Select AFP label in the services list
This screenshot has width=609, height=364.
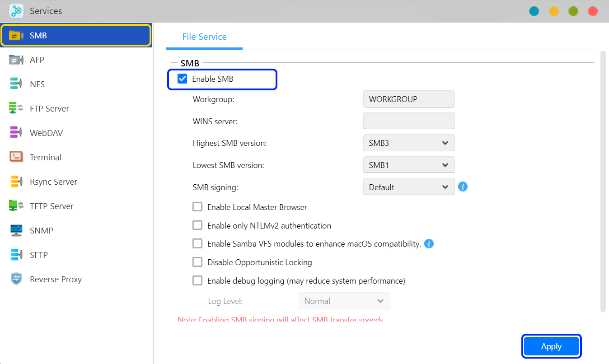pos(37,60)
